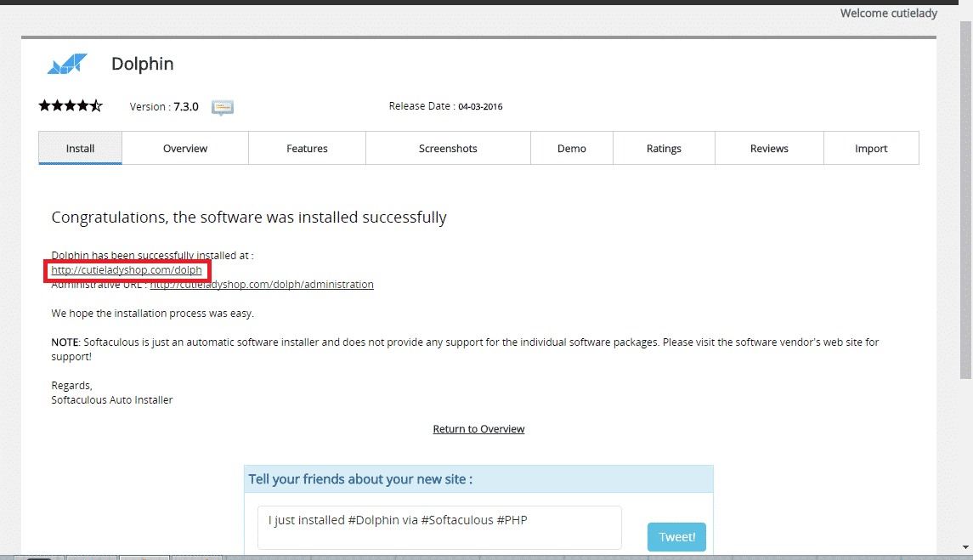Click the Version 7.3.0 text

(164, 107)
